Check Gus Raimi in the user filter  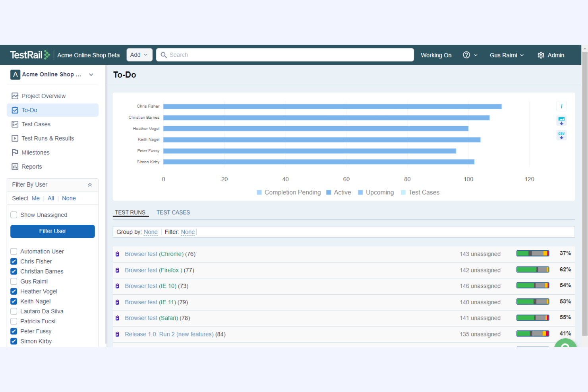(14, 281)
